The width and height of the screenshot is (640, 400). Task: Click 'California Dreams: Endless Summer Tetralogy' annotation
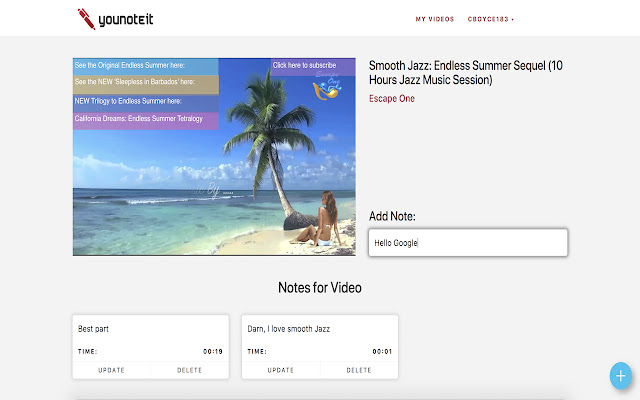(x=146, y=121)
